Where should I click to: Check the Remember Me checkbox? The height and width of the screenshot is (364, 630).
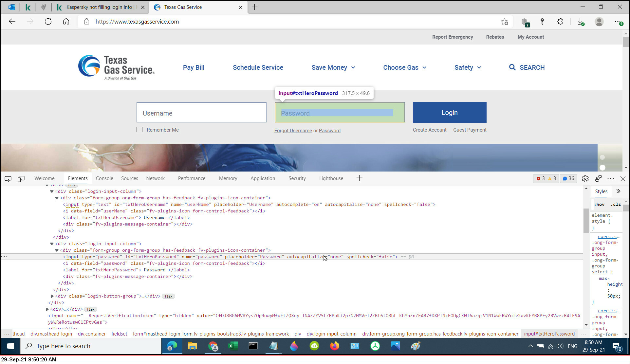(139, 130)
